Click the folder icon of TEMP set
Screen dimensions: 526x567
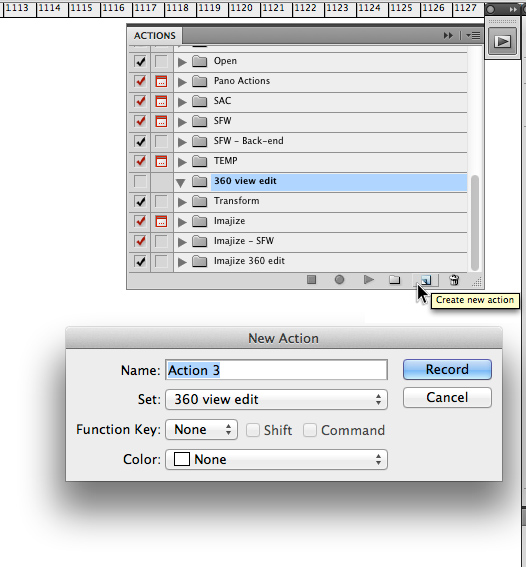click(200, 161)
